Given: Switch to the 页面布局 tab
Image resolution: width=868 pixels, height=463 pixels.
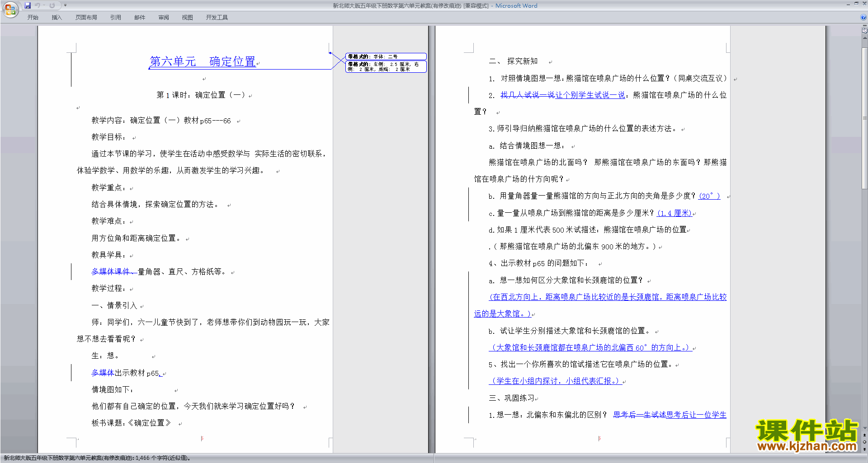Looking at the screenshot, I should click(x=86, y=18).
